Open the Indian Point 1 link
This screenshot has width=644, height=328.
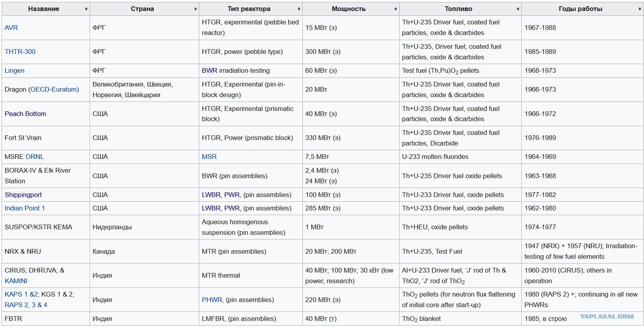tap(25, 208)
